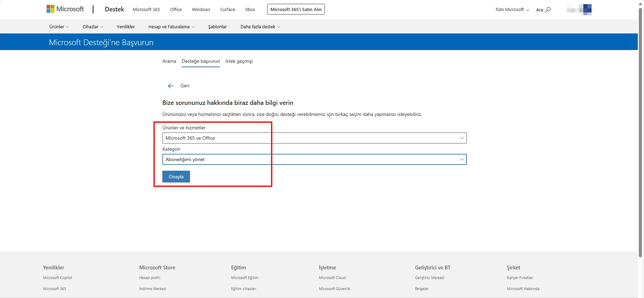This screenshot has width=644, height=298.
Task: Open the Hesap profili footer link
Action: tap(150, 278)
